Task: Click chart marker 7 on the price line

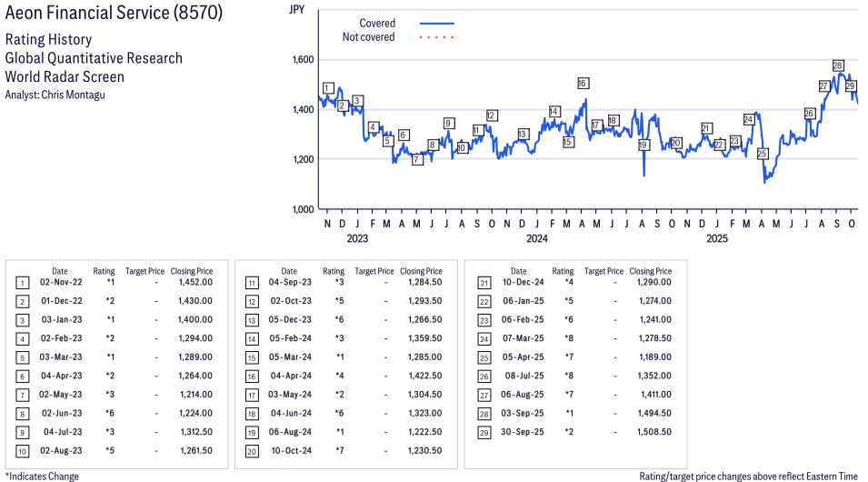Action: pos(417,159)
